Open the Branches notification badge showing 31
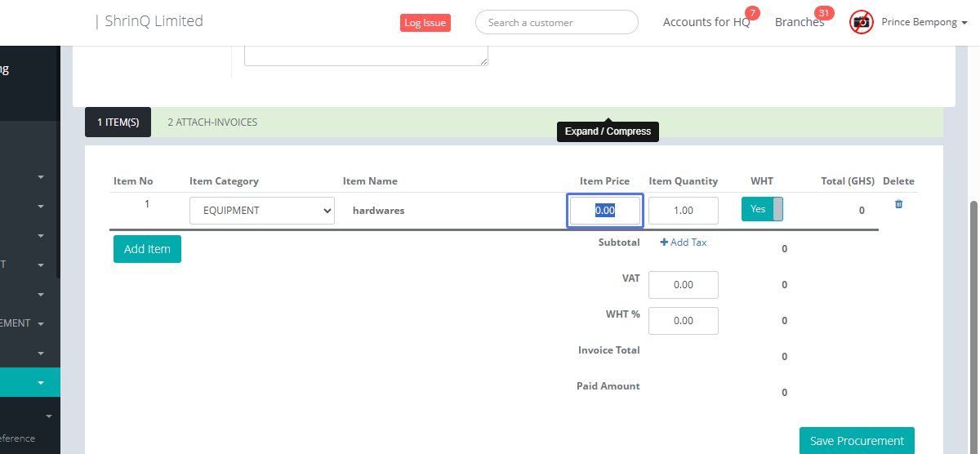 (824, 13)
